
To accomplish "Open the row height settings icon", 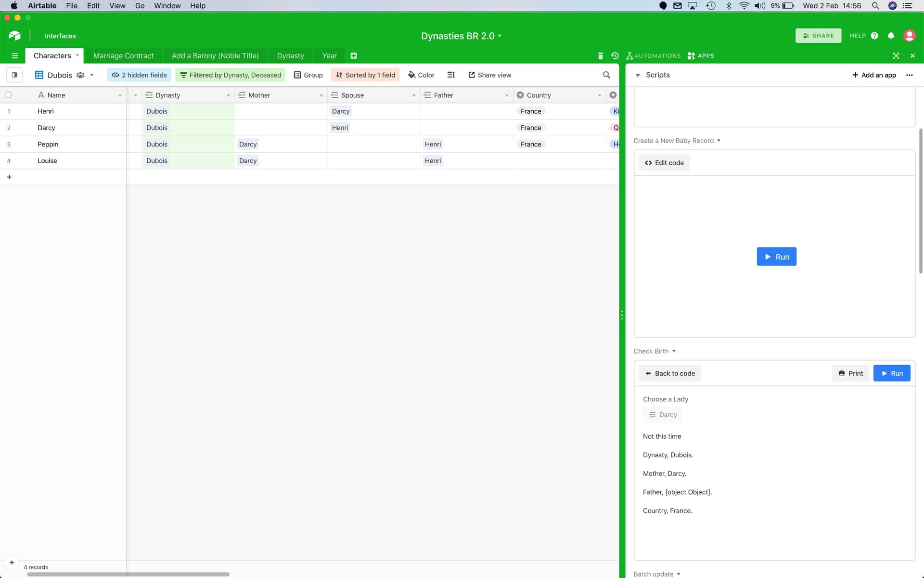I will point(451,75).
